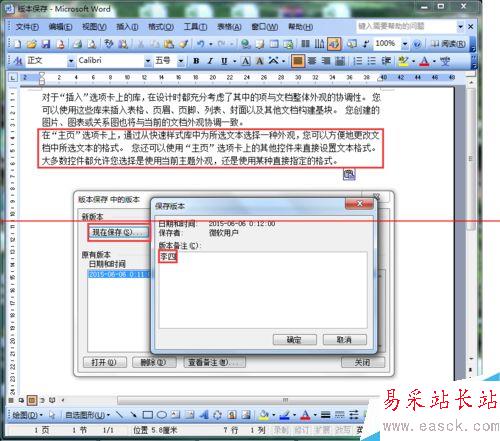Click the 打开(O) button in versions dialog
Image resolution: width=500 pixels, height=441 pixels.
click(105, 362)
